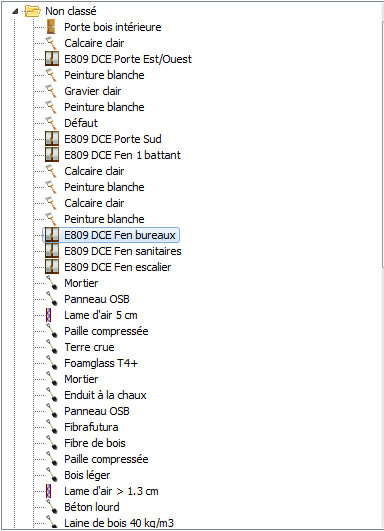Select Enduit à la chaux

(x=105, y=395)
